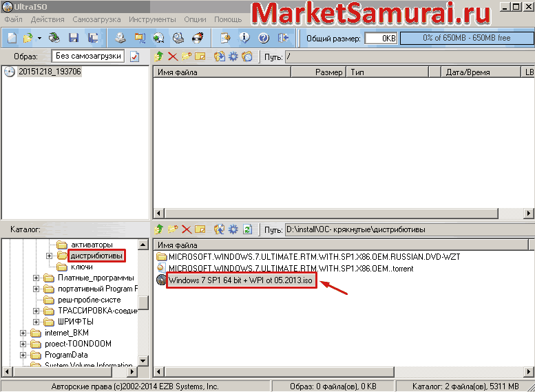Image resolution: width=535 pixels, height=392 pixels.
Task: Expand the proect-TOONDOOM folder node
Action: click(x=23, y=344)
